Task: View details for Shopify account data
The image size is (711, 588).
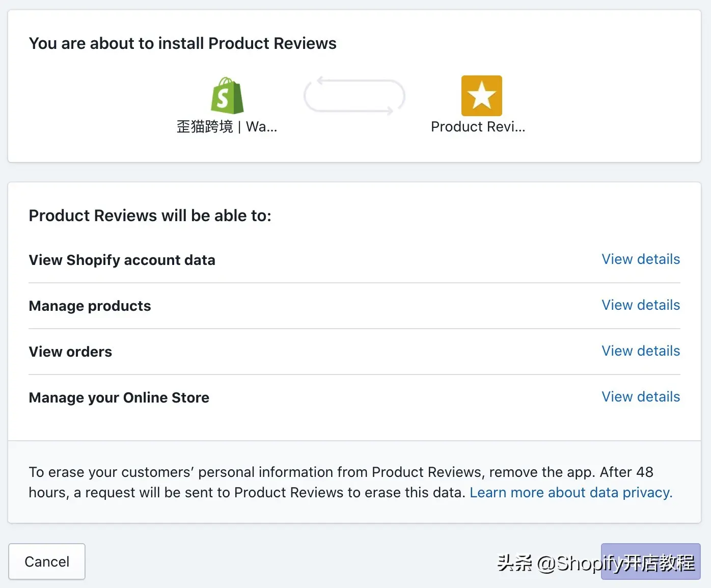Action: tap(641, 259)
